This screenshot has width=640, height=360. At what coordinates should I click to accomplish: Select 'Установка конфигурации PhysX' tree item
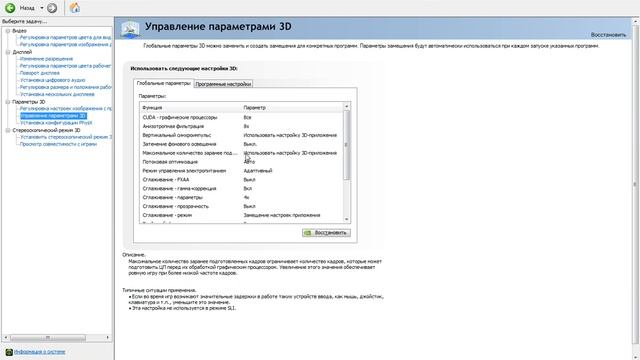click(x=56, y=122)
